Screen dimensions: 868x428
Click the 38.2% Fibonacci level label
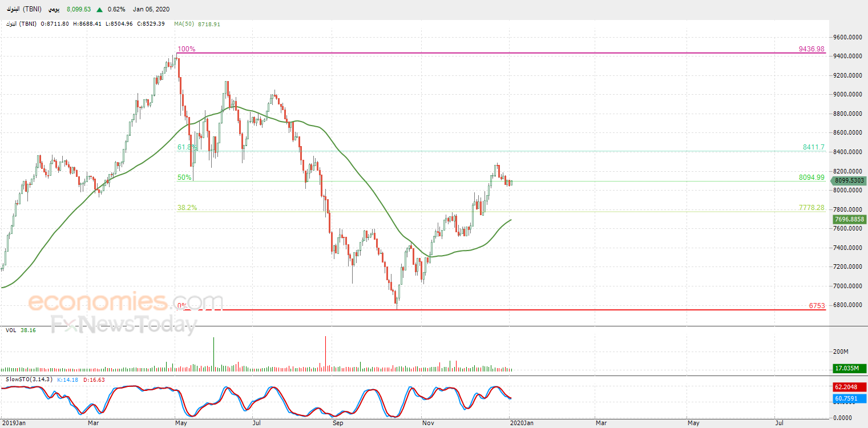[x=187, y=208]
